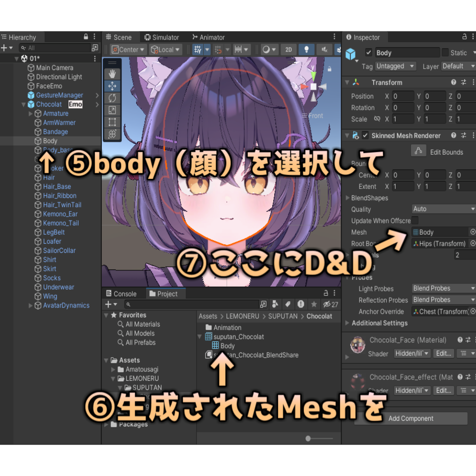Lock the Inspector panel
476x476 pixels.
point(464,37)
